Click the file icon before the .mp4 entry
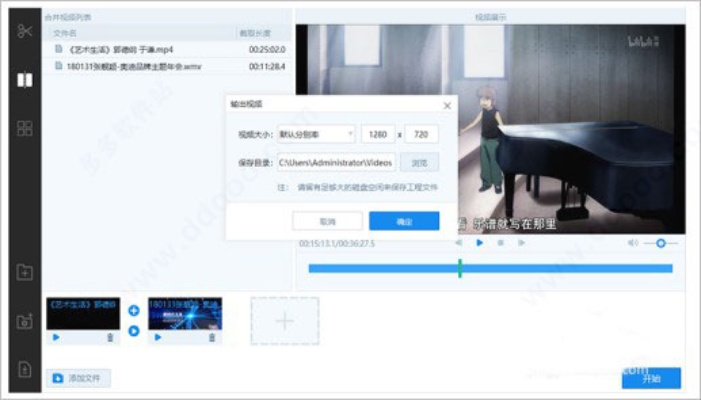The width and height of the screenshot is (701, 400). click(59, 49)
